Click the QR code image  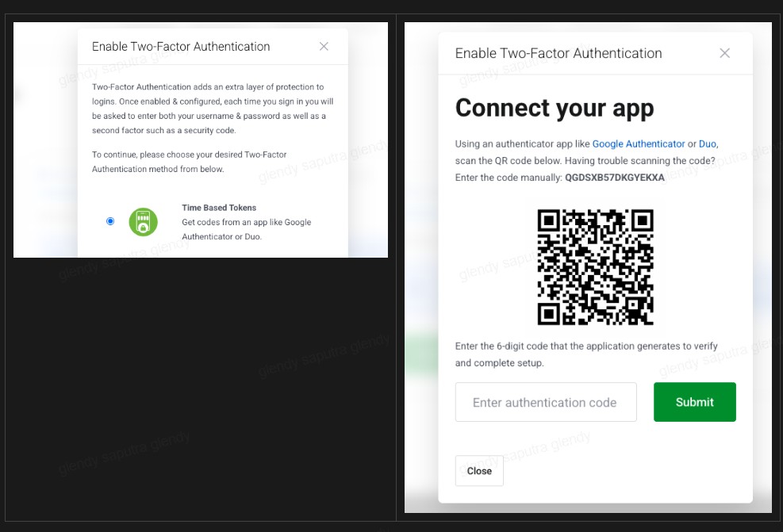595,267
